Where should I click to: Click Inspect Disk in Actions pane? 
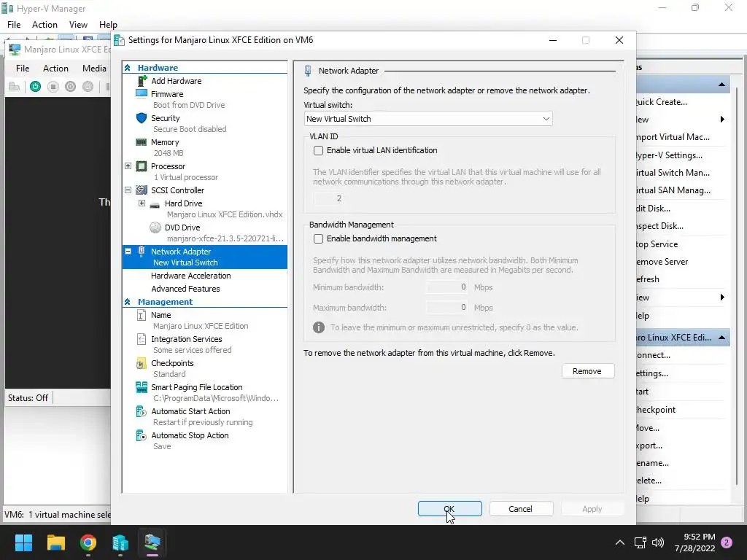coord(659,226)
